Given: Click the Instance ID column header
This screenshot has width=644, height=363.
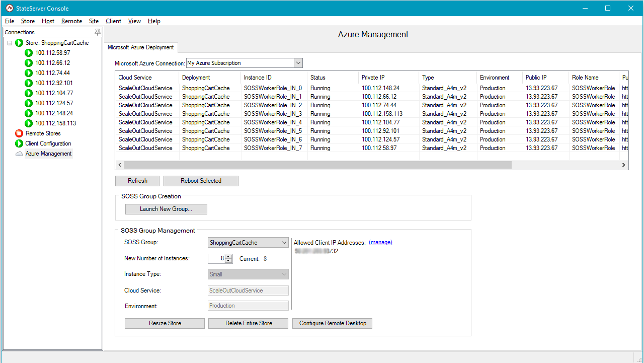Looking at the screenshot, I should pos(274,78).
